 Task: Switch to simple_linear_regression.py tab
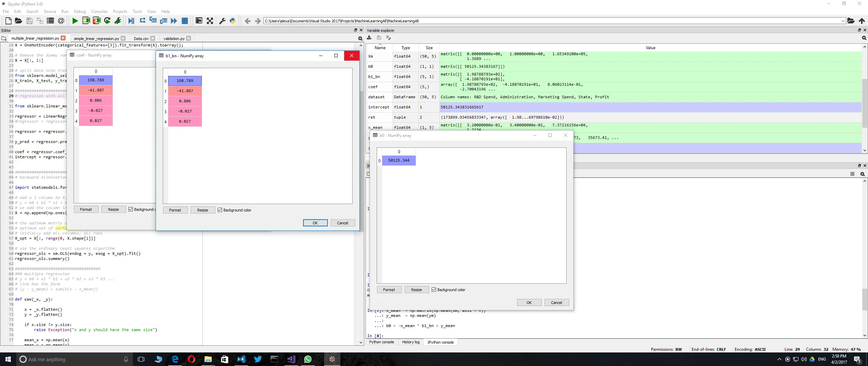click(x=96, y=38)
